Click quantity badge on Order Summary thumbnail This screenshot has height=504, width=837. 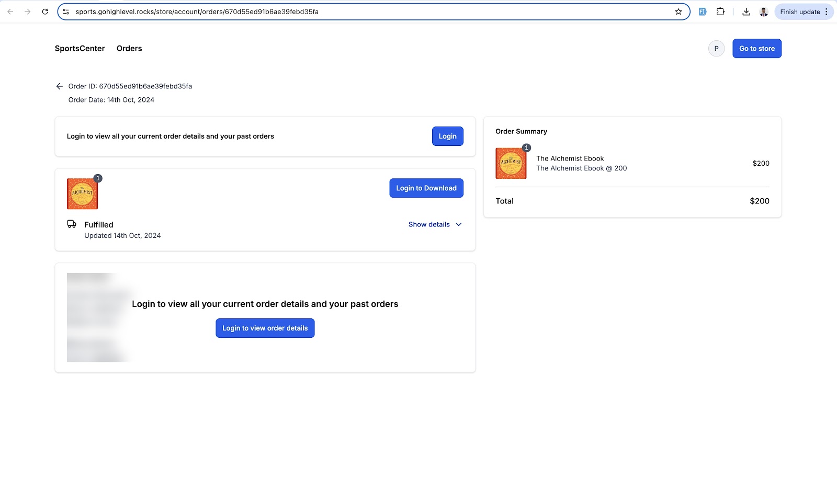pyautogui.click(x=527, y=148)
